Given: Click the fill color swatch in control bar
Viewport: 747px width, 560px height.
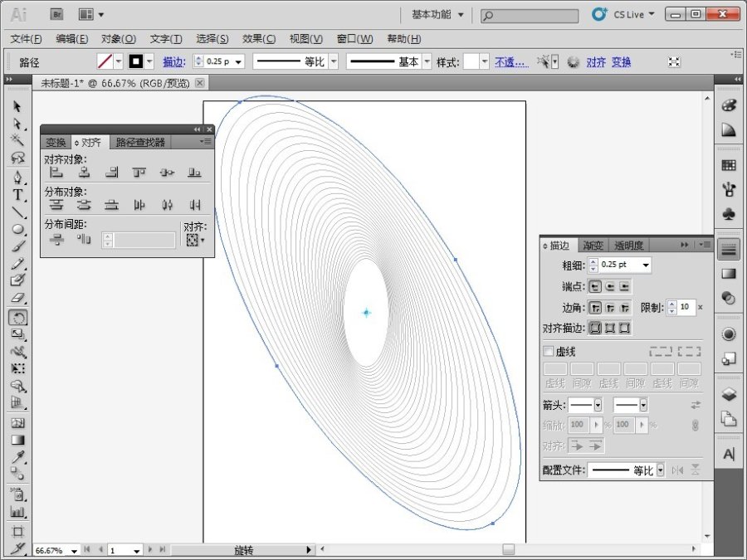Looking at the screenshot, I should tap(105, 61).
